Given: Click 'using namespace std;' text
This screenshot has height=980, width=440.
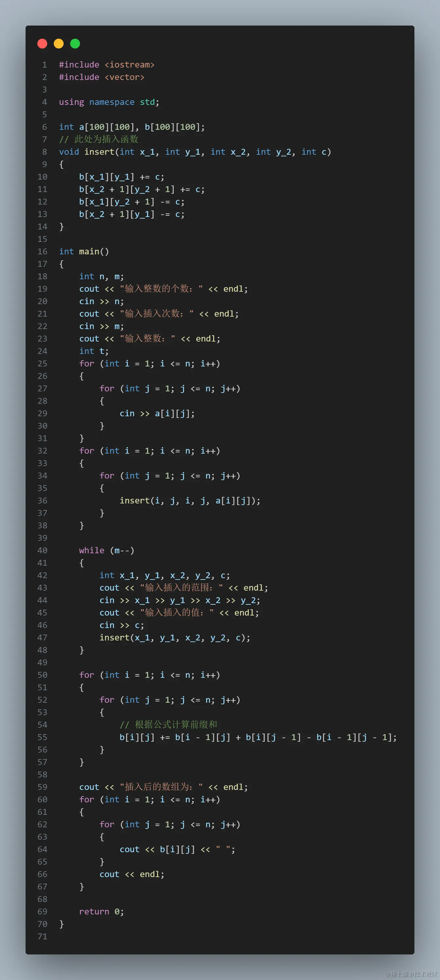Looking at the screenshot, I should coord(109,102).
